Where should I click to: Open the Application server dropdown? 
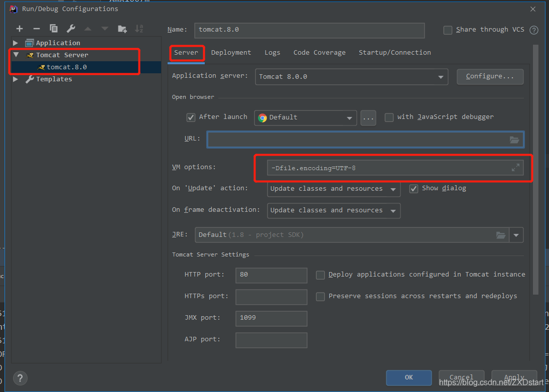tap(351, 77)
